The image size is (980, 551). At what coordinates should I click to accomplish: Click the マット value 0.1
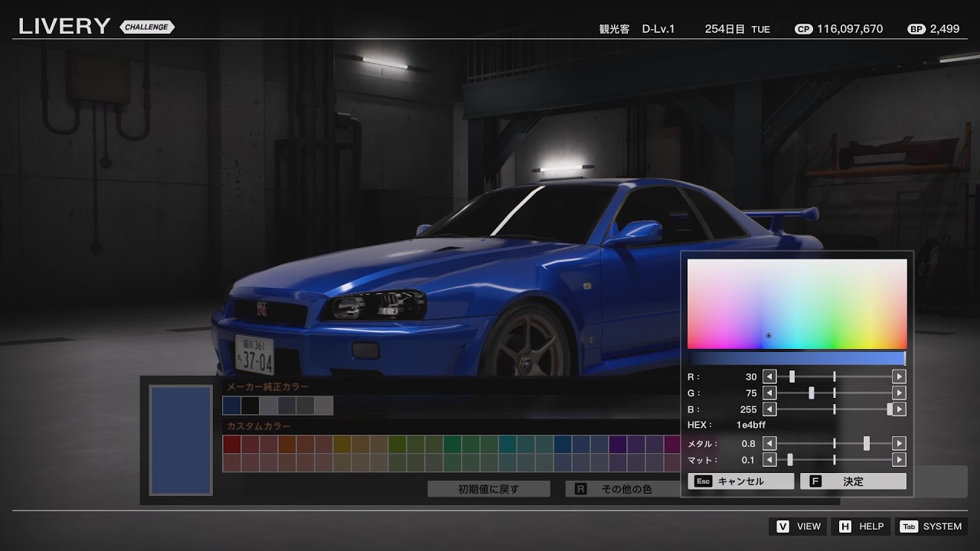tap(748, 460)
